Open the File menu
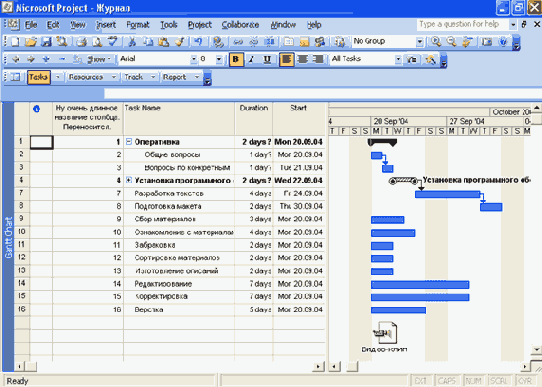The height and width of the screenshot is (387, 542). pos(31,25)
